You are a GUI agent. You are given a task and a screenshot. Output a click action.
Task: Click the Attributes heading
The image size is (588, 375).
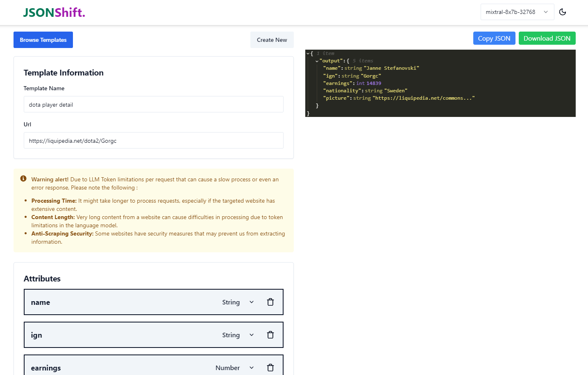[42, 279]
